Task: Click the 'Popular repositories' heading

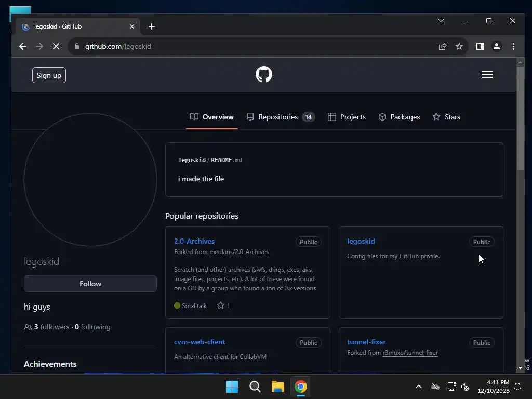Action: 202,216
